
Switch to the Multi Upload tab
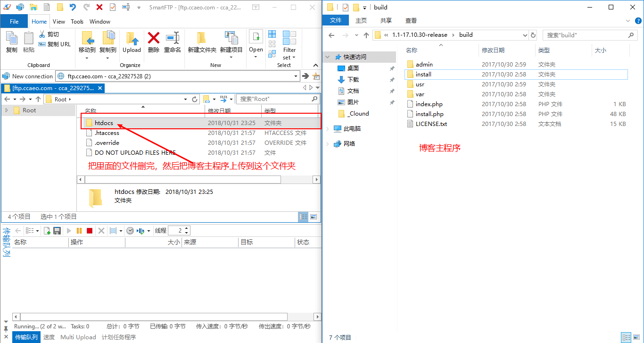coord(78,337)
